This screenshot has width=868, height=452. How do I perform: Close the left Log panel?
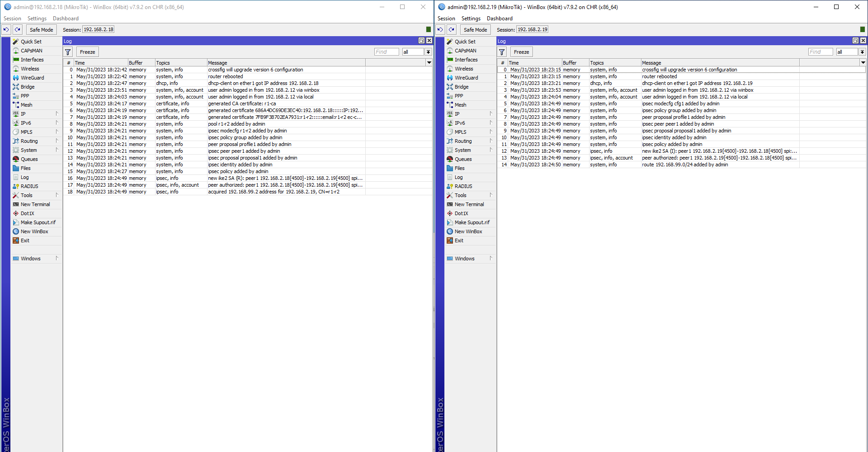(429, 41)
